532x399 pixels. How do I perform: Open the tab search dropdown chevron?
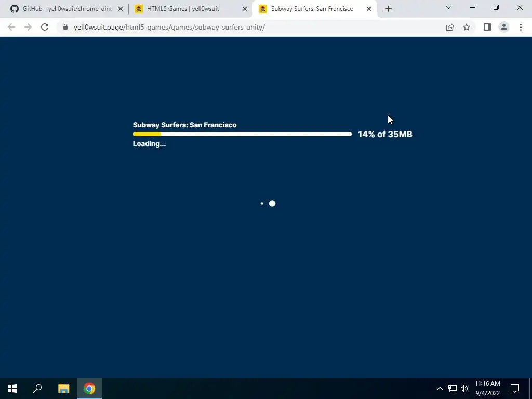coord(448,7)
